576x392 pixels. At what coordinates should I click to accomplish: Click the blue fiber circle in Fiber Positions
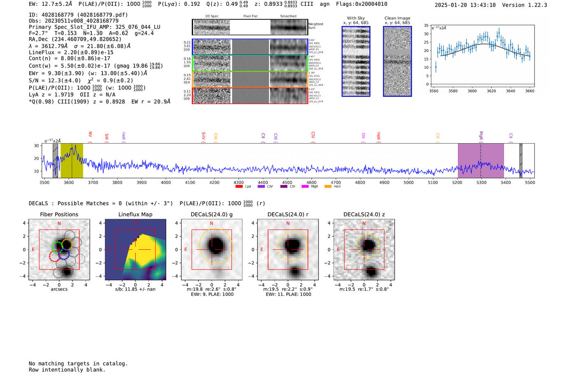pyautogui.click(x=63, y=254)
